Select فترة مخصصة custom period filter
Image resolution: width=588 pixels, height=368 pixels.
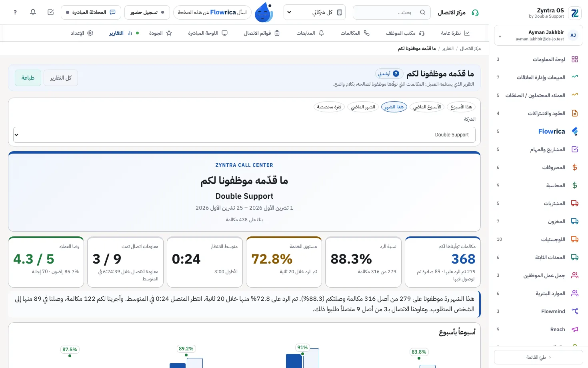tap(329, 107)
